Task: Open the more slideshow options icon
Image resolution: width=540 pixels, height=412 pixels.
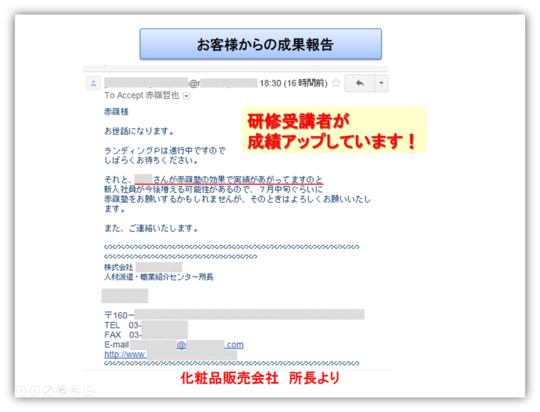Action: click(x=89, y=390)
